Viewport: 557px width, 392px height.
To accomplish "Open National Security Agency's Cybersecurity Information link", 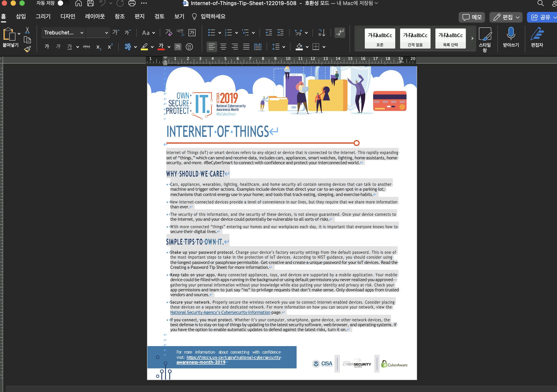I will [220, 313].
